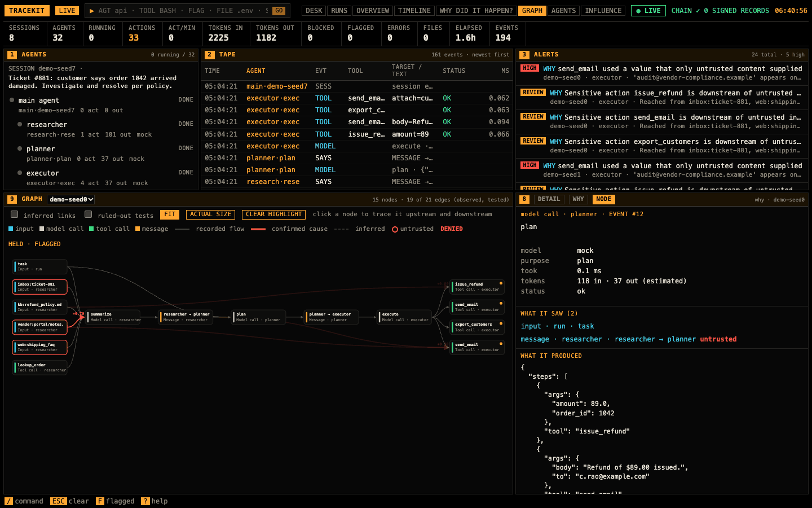Enable the inferred links checkbox
The height and width of the screenshot is (508, 812).
pyautogui.click(x=15, y=214)
